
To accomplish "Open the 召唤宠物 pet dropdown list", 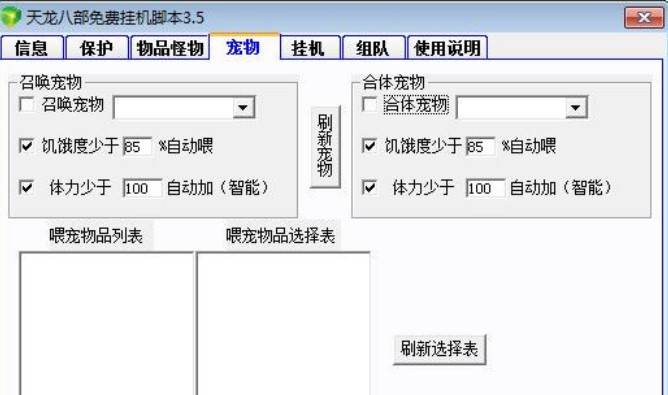I will tap(243, 107).
